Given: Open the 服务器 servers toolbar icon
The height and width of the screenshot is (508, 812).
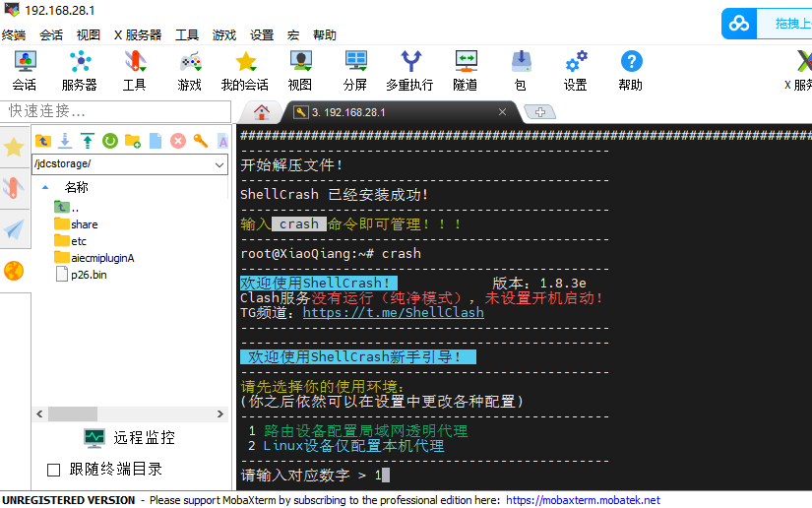Looking at the screenshot, I should coord(79,70).
